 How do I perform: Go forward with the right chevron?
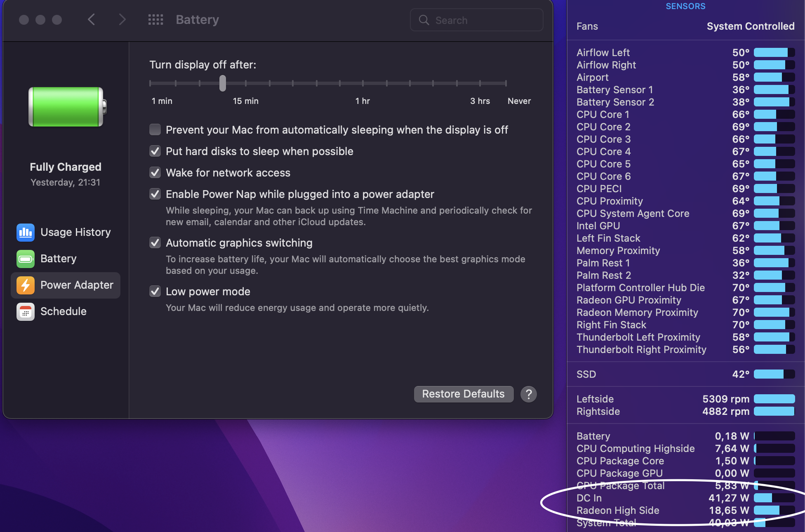[x=122, y=19]
